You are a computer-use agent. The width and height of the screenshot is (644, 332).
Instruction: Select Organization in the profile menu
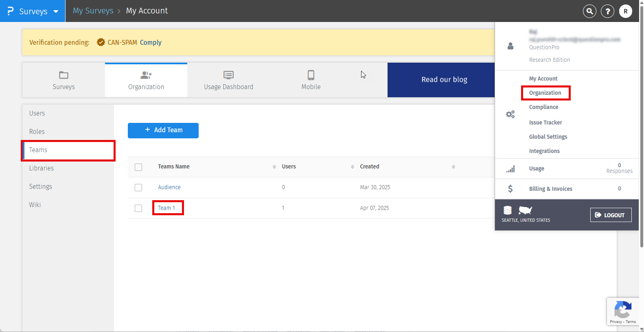pos(545,93)
